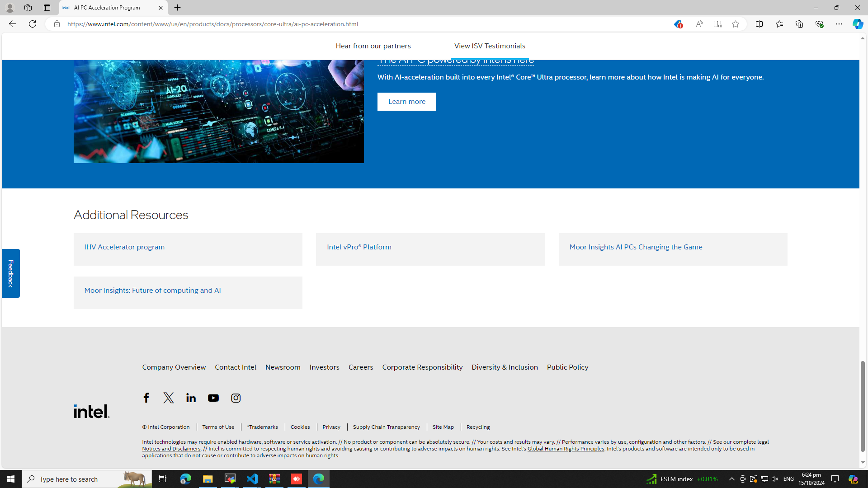Open the Cookies link

click(x=300, y=427)
